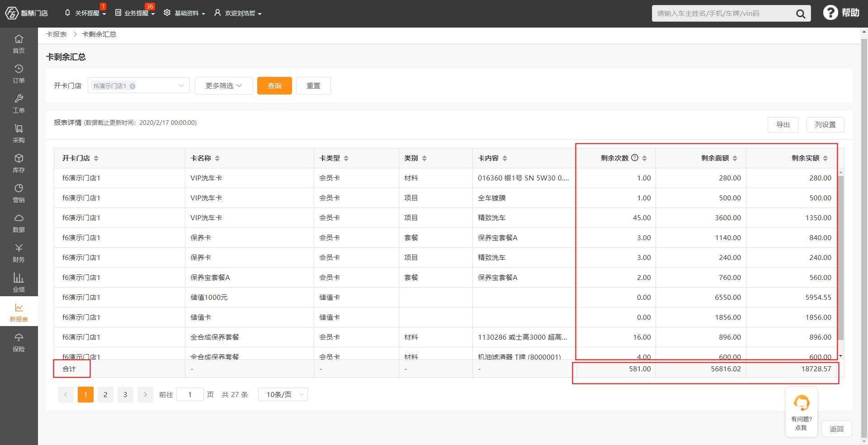Open the 业绩 performance chart icon
This screenshot has width=868, height=445.
click(19, 282)
